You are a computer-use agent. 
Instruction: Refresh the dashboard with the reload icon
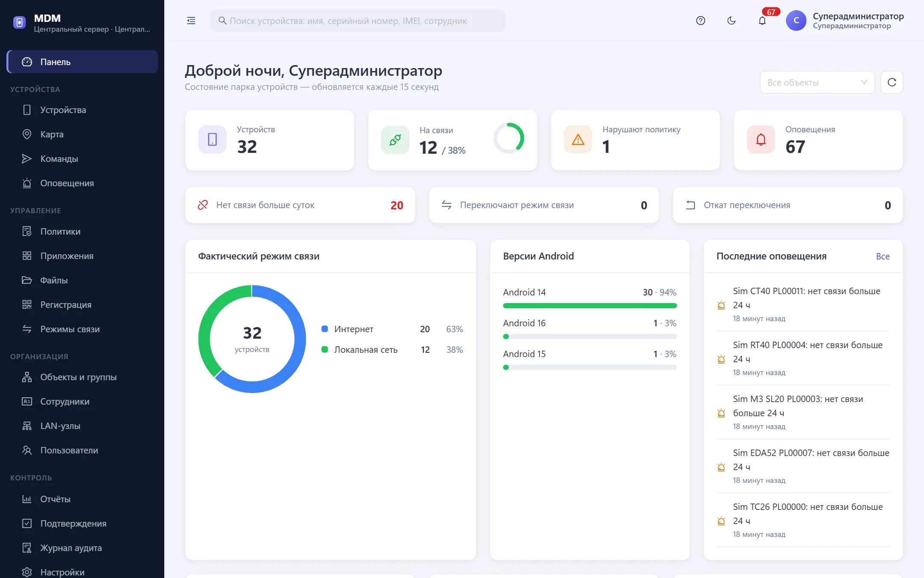[892, 82]
